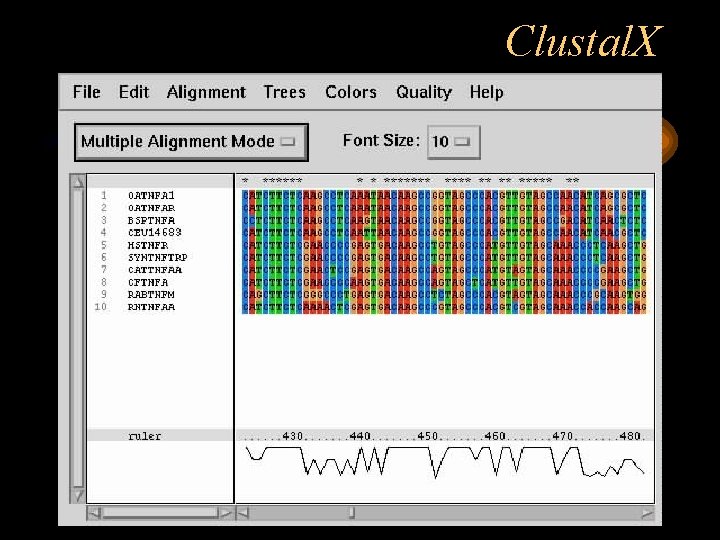This screenshot has width=720, height=540.
Task: Select sequence name RNTNFAA
Action: [151, 307]
